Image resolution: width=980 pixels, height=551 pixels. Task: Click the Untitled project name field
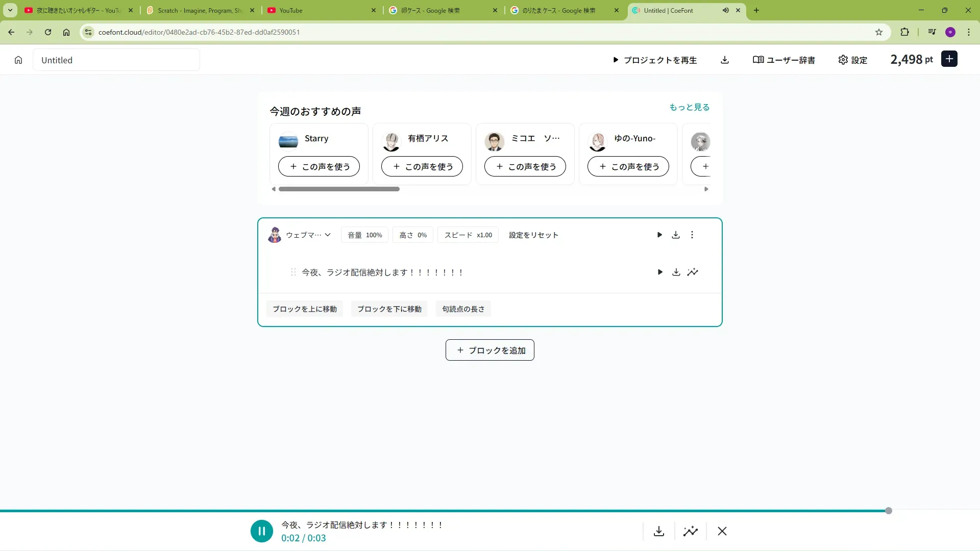[116, 60]
